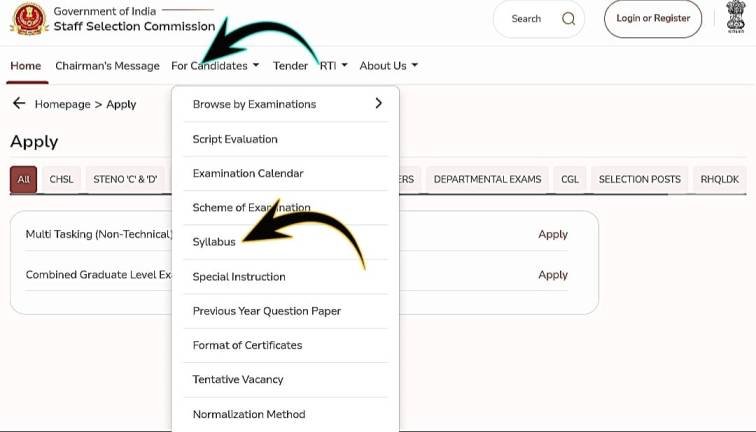Screen dimensions: 756x432
Task: Click the search magnifier icon
Action: (x=568, y=19)
